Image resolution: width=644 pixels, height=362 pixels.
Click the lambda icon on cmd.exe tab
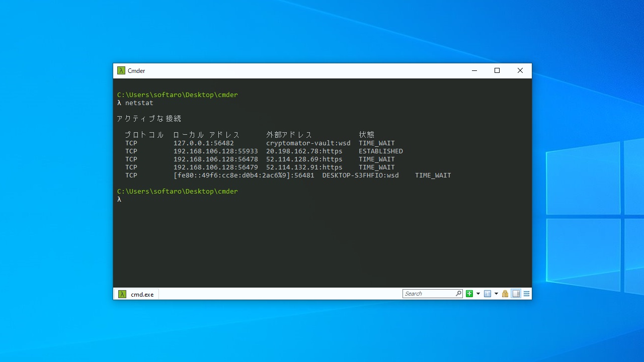click(x=122, y=294)
